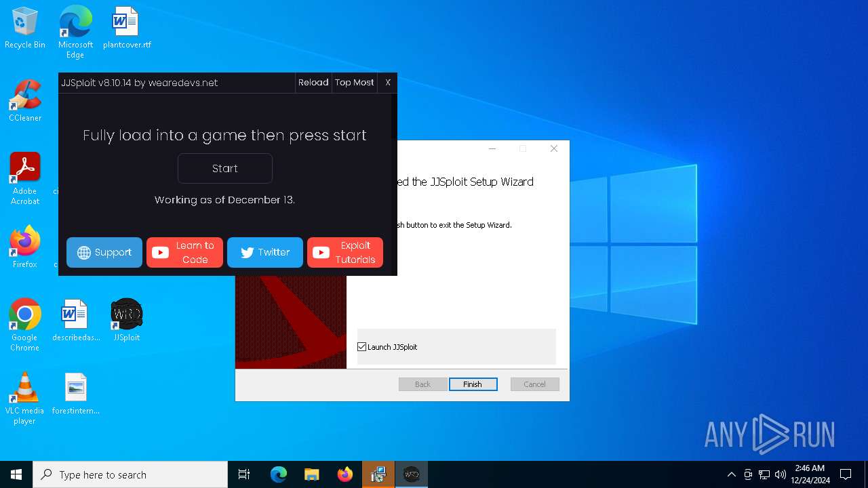
Task: Switch to installer taskbar item
Action: pyautogui.click(x=378, y=474)
